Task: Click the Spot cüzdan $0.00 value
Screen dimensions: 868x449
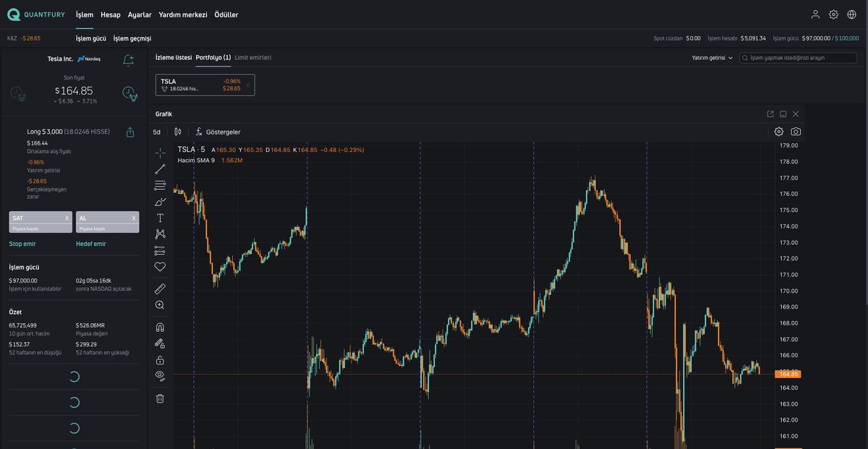Action: (693, 38)
